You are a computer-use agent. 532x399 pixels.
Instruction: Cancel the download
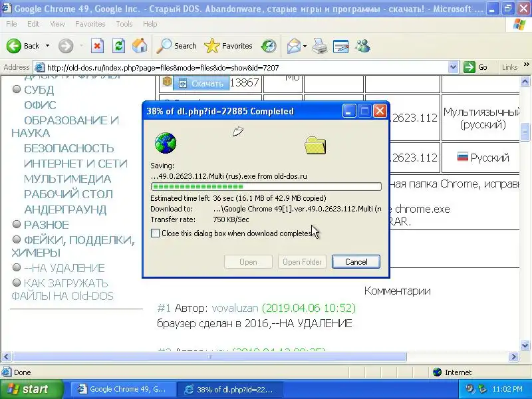coord(356,262)
